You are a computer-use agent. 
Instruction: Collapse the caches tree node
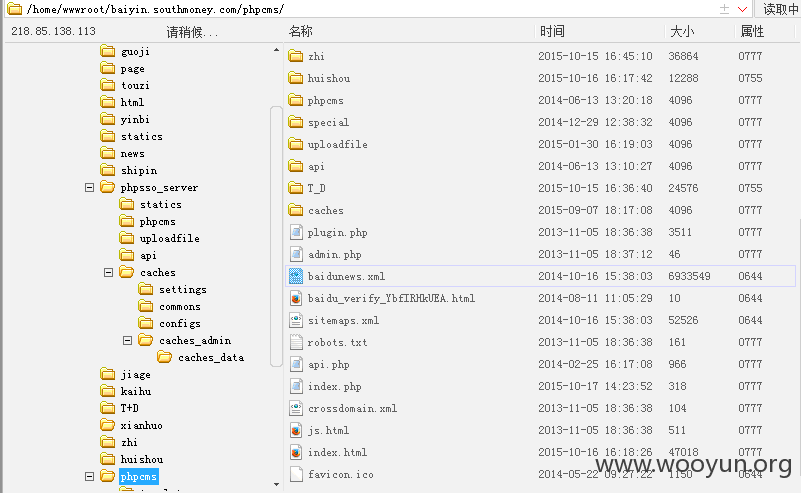(108, 272)
